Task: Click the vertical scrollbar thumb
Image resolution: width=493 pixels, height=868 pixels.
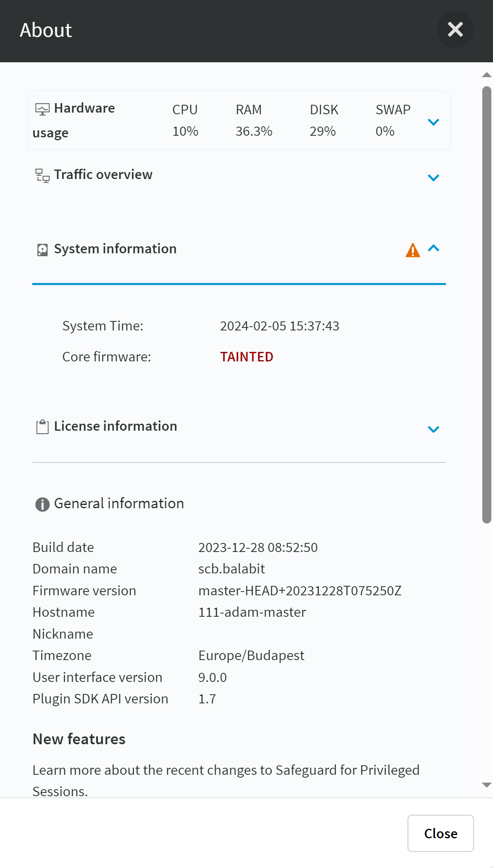Action: tap(487, 305)
